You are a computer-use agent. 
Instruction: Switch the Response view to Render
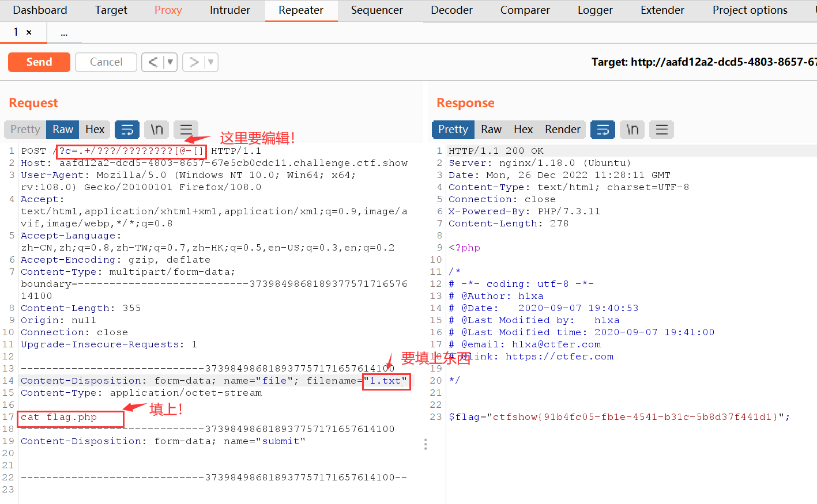pos(563,130)
